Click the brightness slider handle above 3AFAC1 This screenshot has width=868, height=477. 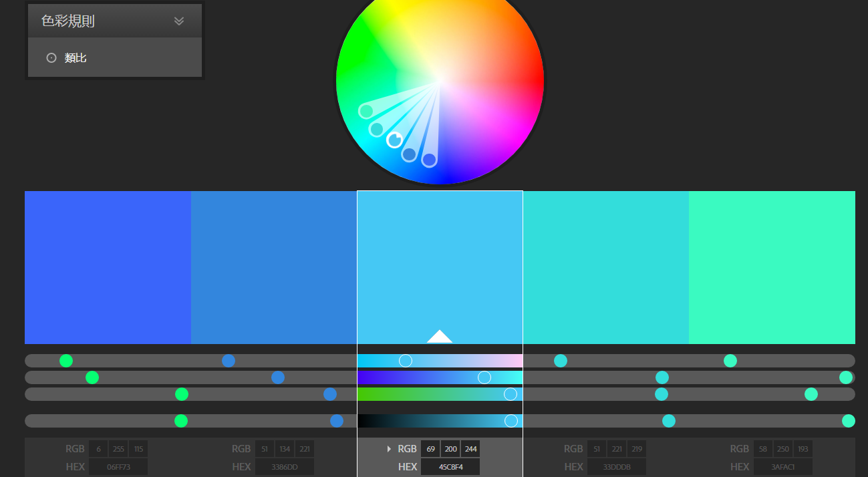(849, 421)
